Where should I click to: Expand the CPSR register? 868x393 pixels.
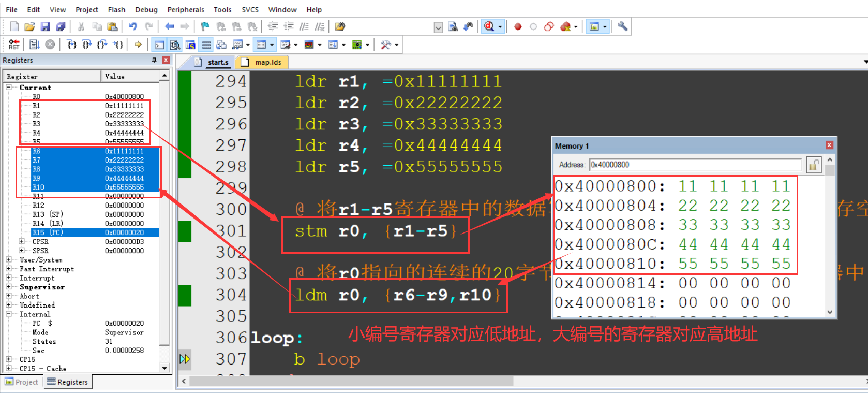tap(22, 241)
